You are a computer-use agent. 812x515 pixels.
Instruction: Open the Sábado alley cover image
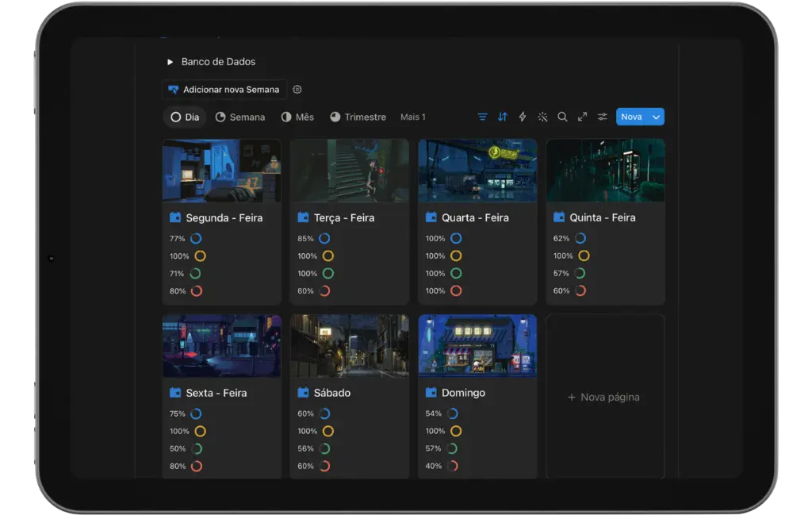click(x=350, y=345)
